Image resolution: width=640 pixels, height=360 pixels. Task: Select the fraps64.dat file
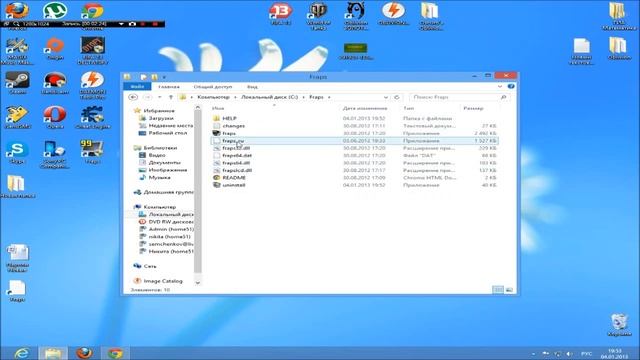coord(237,156)
